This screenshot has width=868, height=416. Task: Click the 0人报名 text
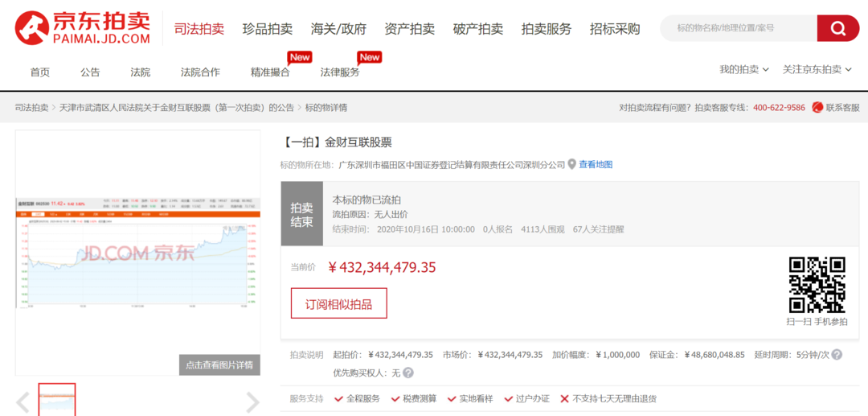(497, 229)
